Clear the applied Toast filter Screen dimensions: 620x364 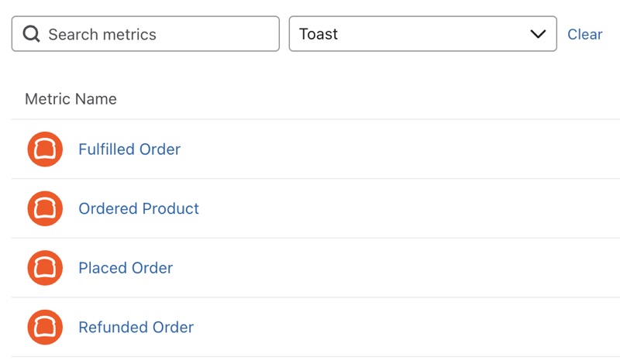tap(584, 34)
